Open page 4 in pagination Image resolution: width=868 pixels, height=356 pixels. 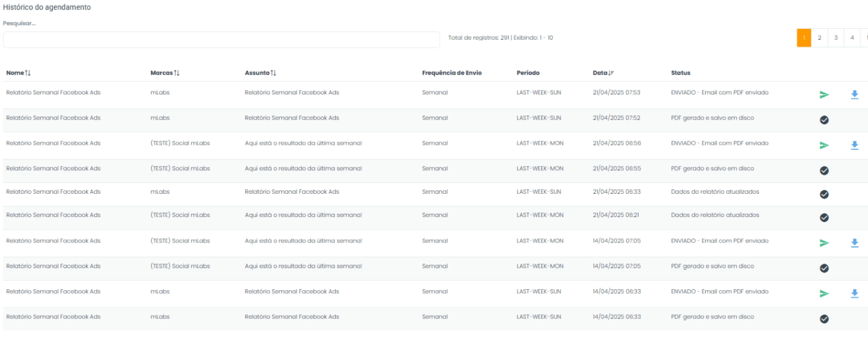click(x=852, y=38)
